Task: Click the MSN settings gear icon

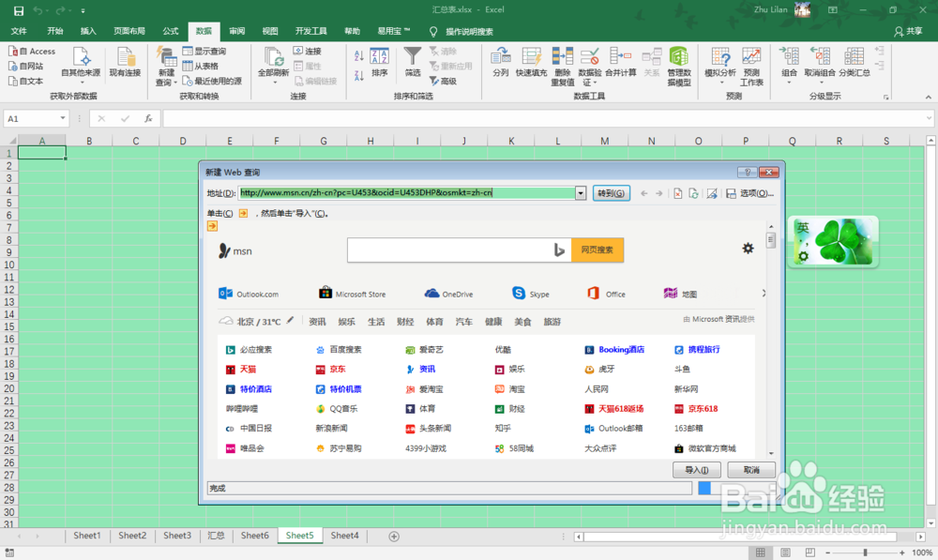Action: point(748,249)
